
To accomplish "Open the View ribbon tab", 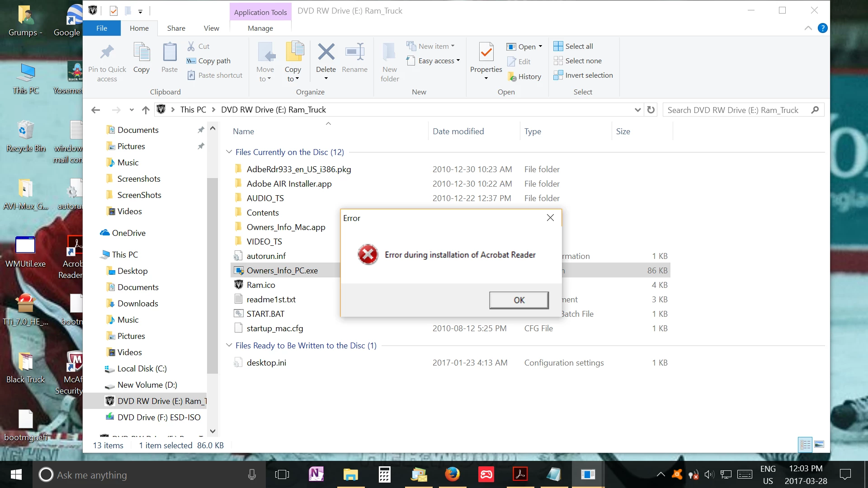I will 211,28.
